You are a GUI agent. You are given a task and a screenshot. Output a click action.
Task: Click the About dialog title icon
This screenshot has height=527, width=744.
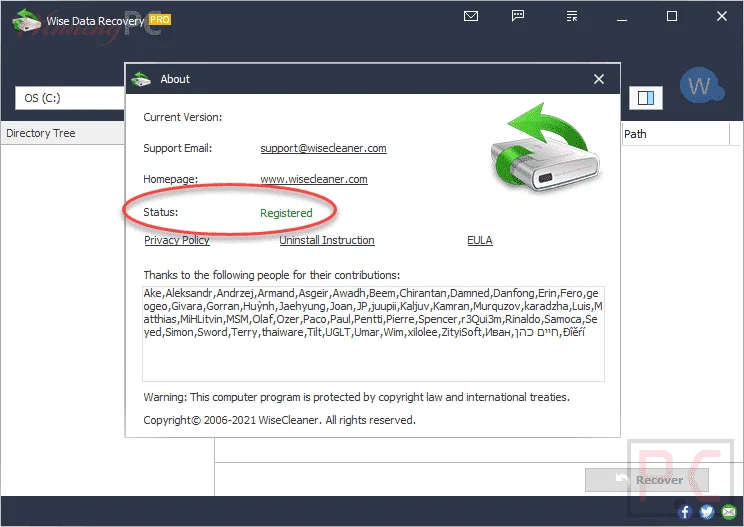(140, 79)
